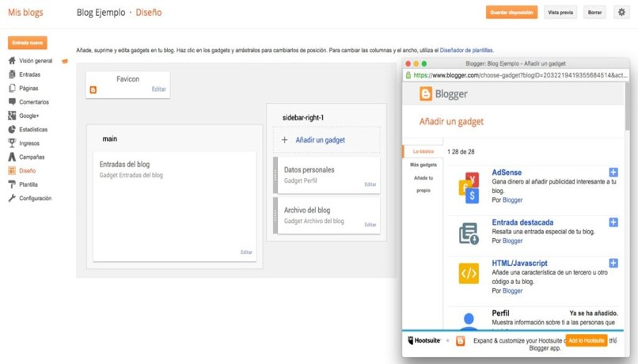This screenshot has height=364, width=638.
Task: Open Visión general via house icon
Action: coord(12,61)
